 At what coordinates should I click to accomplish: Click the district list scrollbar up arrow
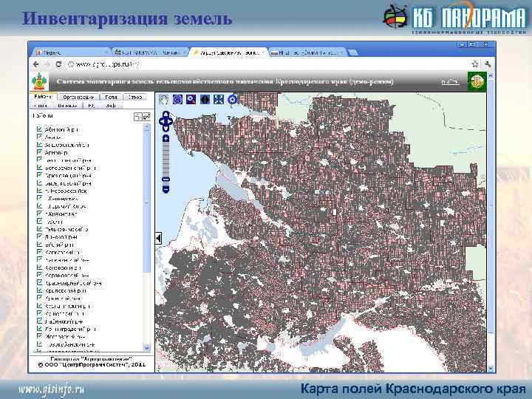[147, 127]
